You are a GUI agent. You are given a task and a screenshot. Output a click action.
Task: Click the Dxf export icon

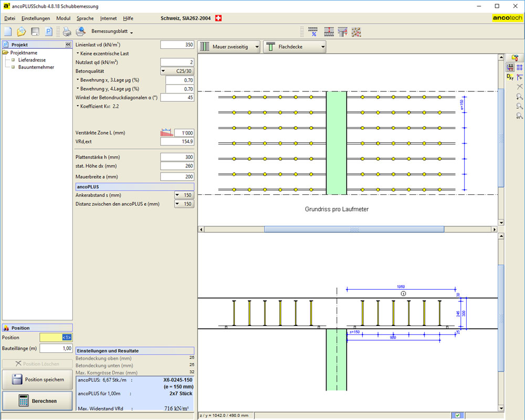click(510, 77)
